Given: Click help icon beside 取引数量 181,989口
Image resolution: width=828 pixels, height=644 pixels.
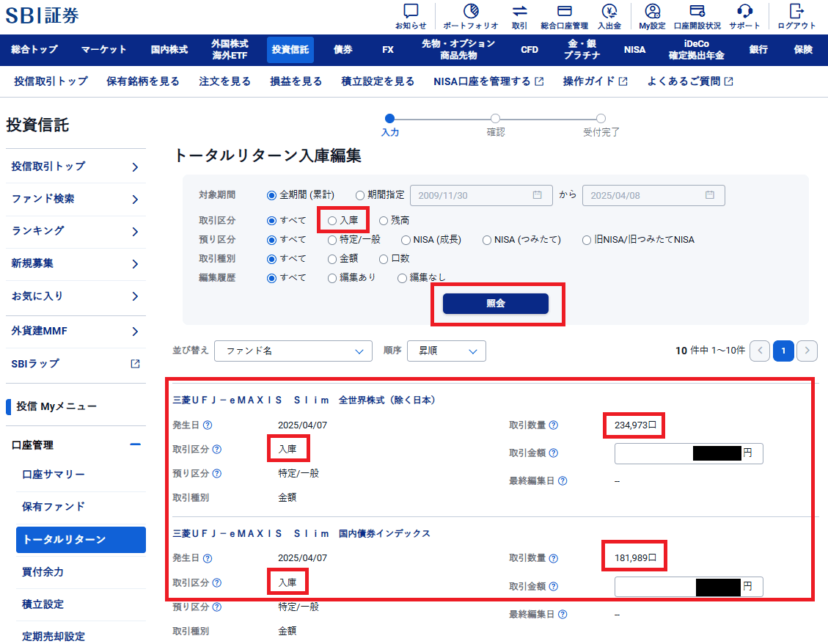Looking at the screenshot, I should [554, 558].
